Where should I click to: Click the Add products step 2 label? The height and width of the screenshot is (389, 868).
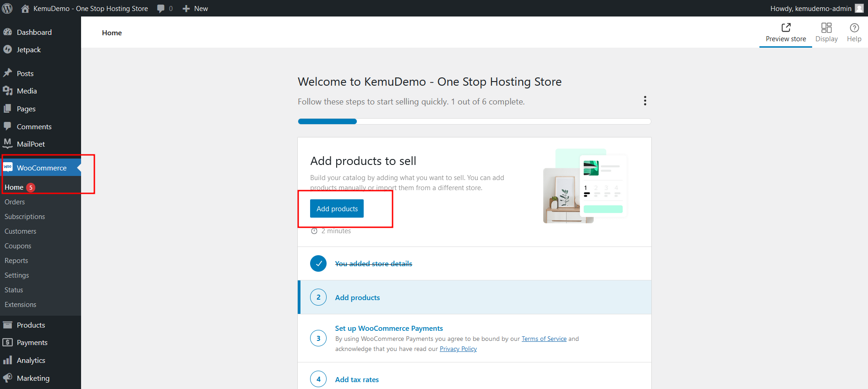tap(357, 297)
